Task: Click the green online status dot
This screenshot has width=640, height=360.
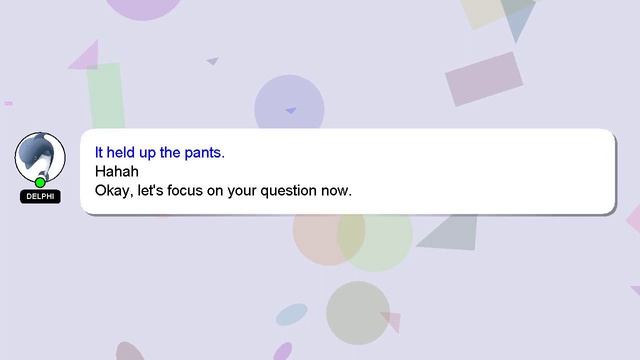Action: point(40,182)
